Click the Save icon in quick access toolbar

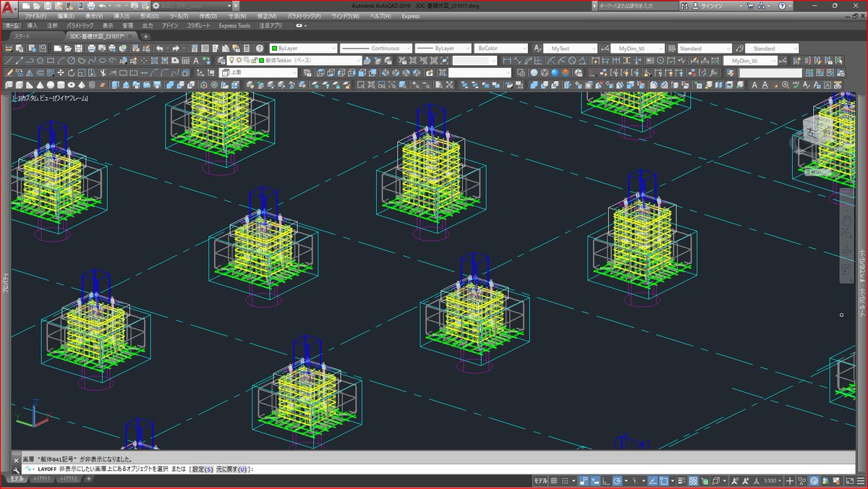coord(47,6)
